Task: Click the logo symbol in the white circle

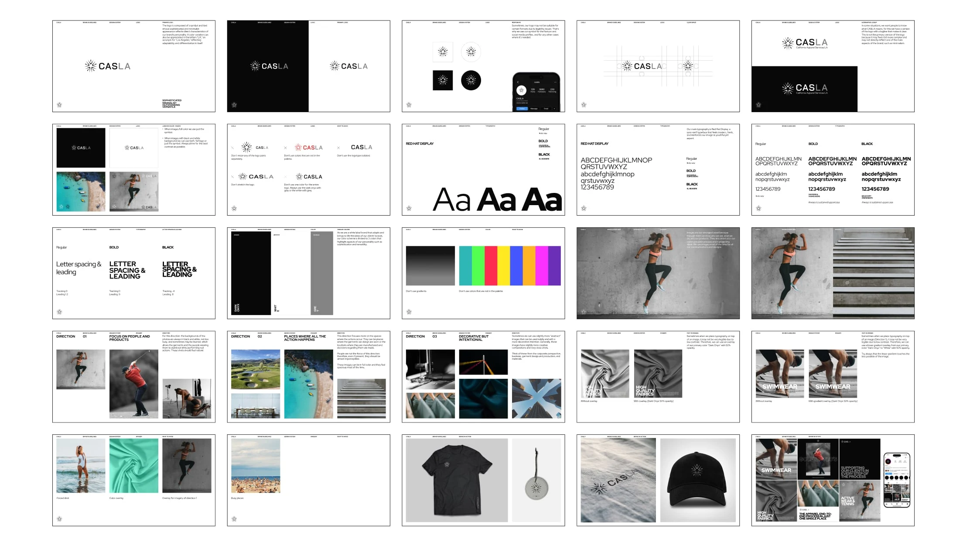Action: [471, 52]
